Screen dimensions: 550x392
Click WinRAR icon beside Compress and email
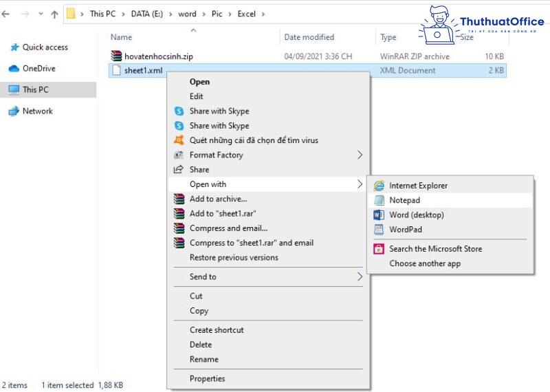point(179,228)
